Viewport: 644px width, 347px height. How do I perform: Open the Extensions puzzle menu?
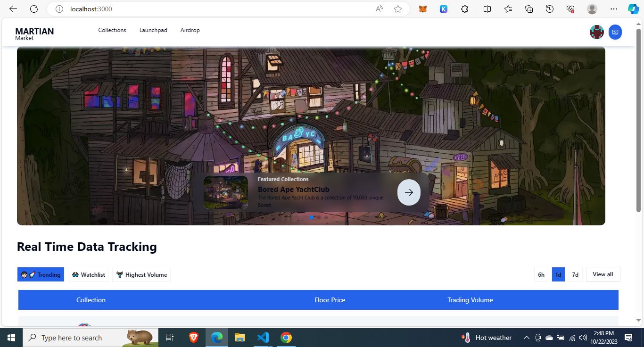coord(465,9)
